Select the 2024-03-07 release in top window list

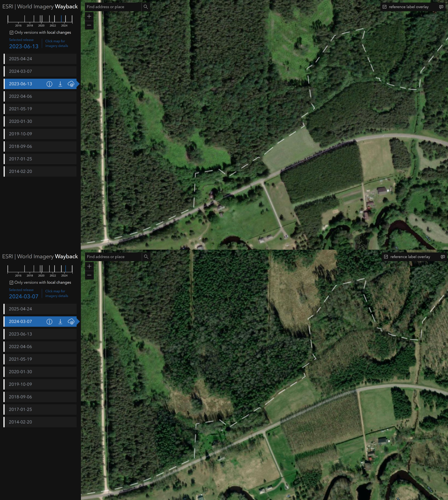pos(40,71)
